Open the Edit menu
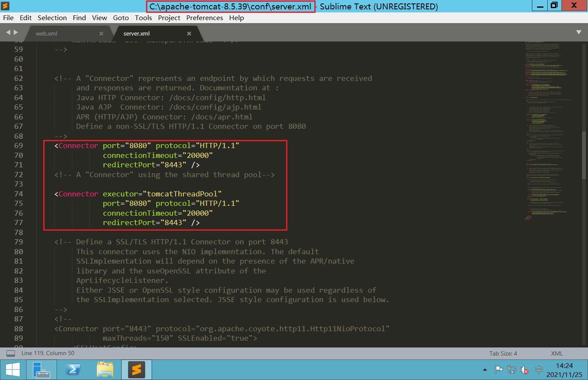This screenshot has width=588, height=380. tap(26, 18)
